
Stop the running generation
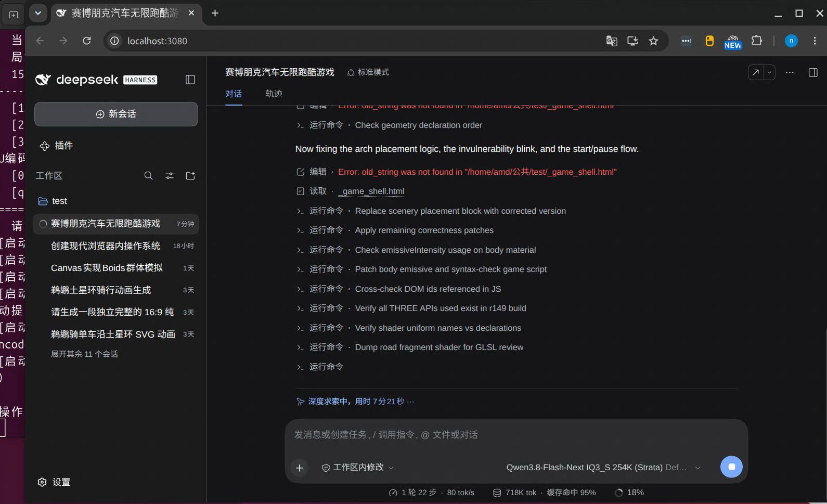(731, 467)
